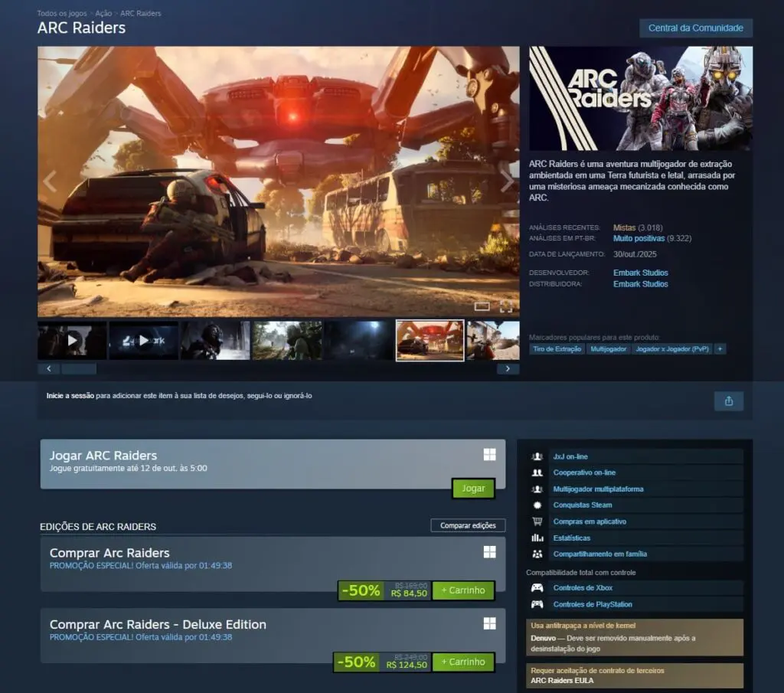Image resolution: width=784 pixels, height=693 pixels.
Task: Click Inicie a sessão link
Action: coord(70,395)
